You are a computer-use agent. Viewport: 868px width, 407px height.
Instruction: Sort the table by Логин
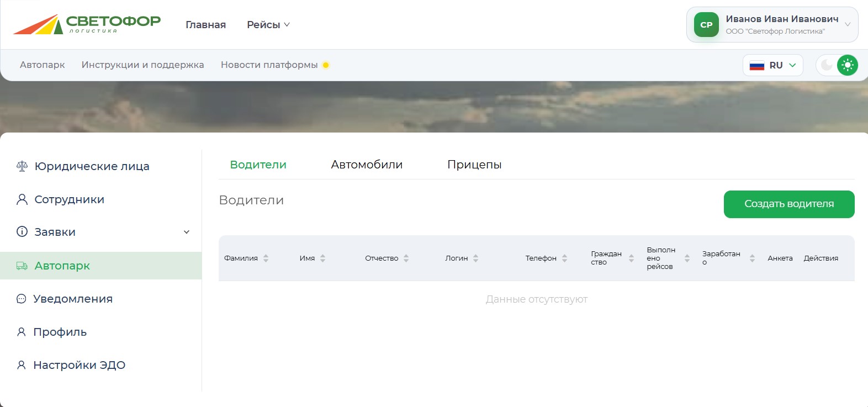pos(476,258)
